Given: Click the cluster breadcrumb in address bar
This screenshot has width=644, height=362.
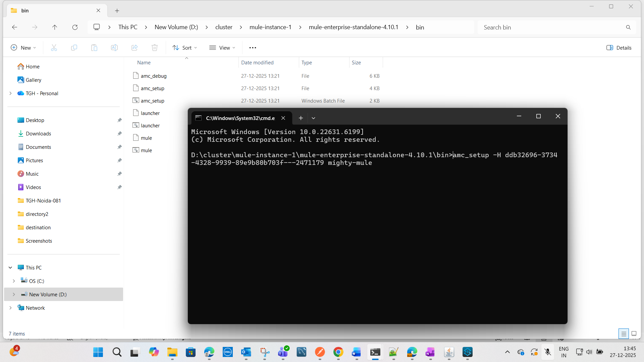Looking at the screenshot, I should coord(224,27).
